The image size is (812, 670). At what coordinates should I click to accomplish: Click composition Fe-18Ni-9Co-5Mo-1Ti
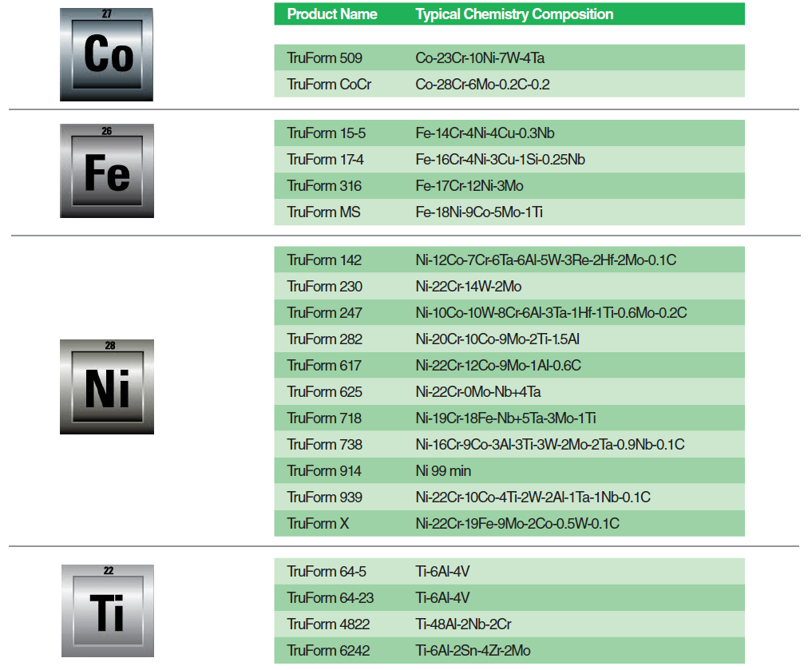click(479, 212)
